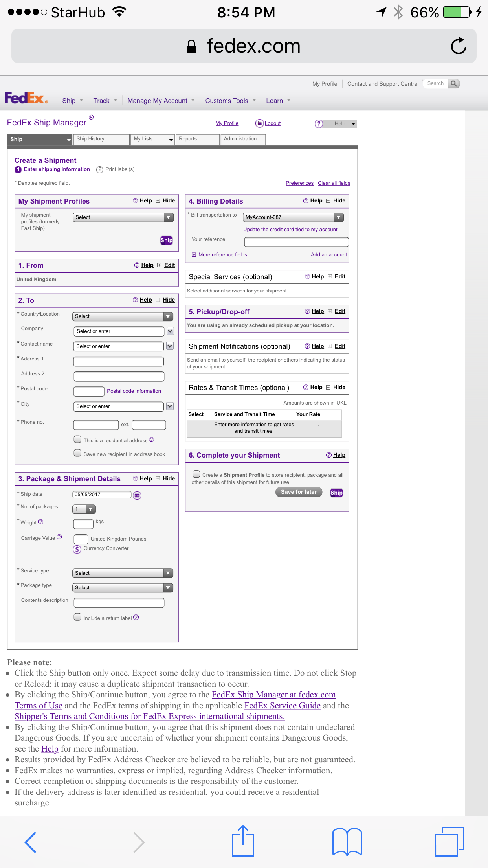Image resolution: width=488 pixels, height=868 pixels.
Task: Open the Postal code information link
Action: [x=134, y=391]
